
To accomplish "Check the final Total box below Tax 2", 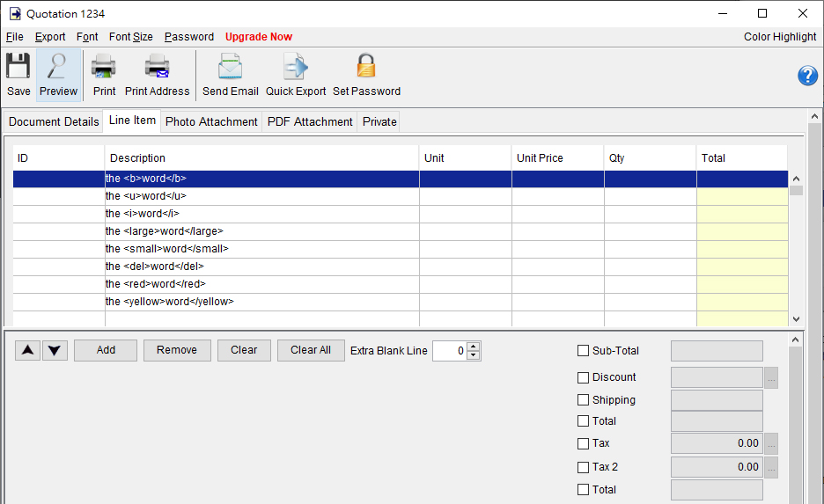I will point(584,490).
